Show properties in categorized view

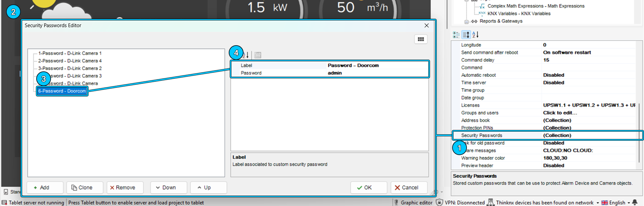(x=456, y=35)
